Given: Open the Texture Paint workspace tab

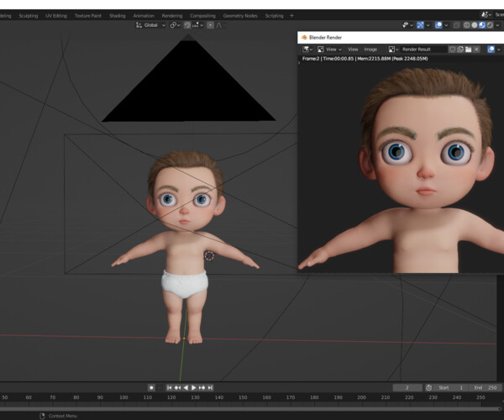Looking at the screenshot, I should point(87,16).
